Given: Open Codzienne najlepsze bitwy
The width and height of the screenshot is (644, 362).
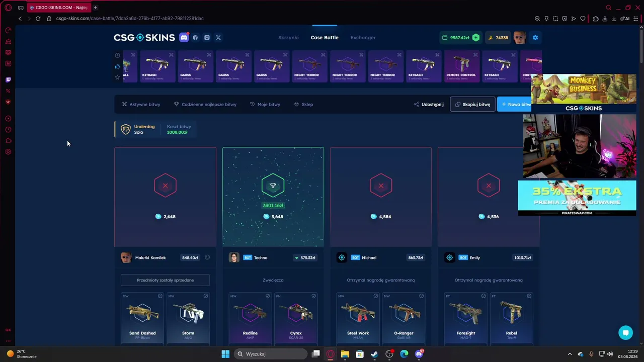Looking at the screenshot, I should pos(205,105).
